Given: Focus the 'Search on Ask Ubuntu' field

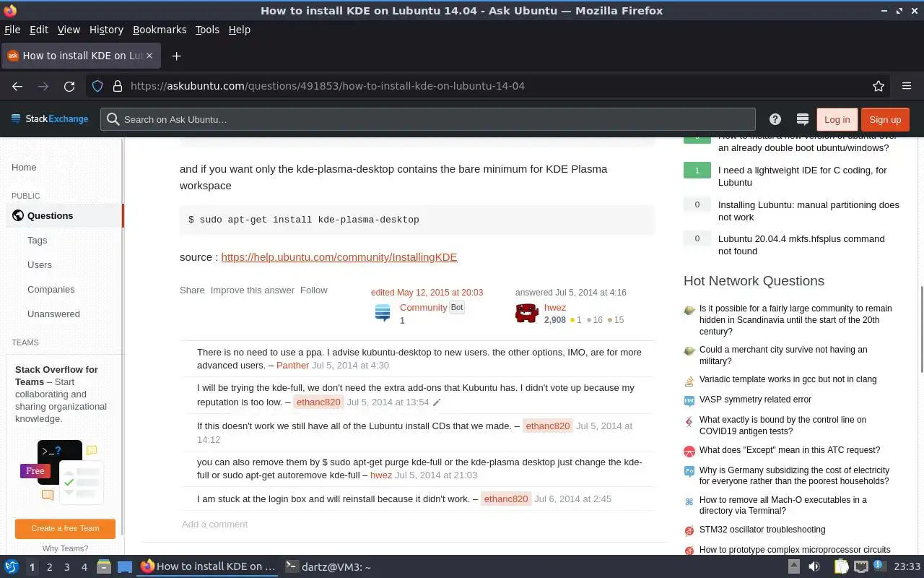Looking at the screenshot, I should [428, 119].
